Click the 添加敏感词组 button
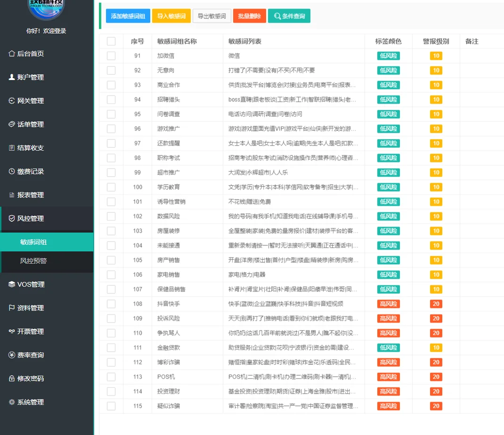 click(x=128, y=16)
